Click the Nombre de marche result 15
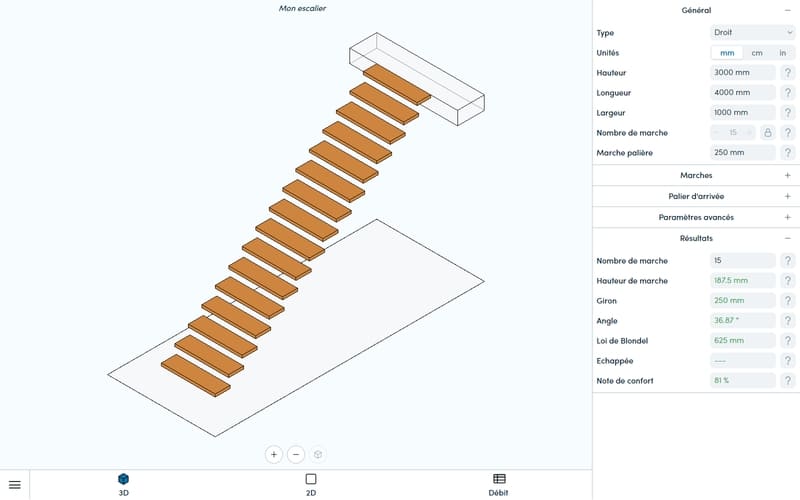 tap(743, 261)
